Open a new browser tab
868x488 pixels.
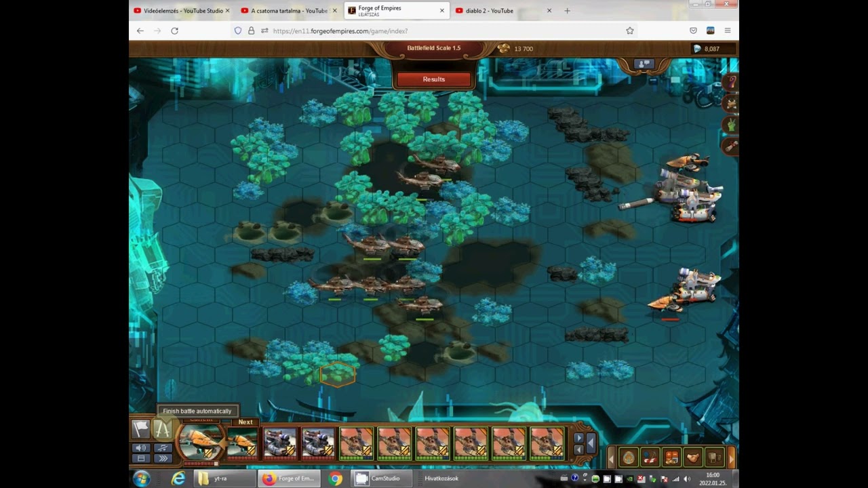[567, 11]
